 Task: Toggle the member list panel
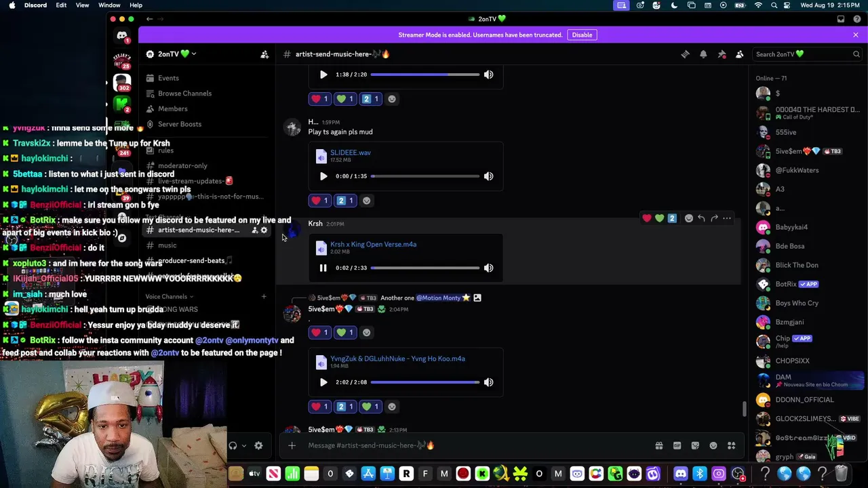pyautogui.click(x=740, y=54)
